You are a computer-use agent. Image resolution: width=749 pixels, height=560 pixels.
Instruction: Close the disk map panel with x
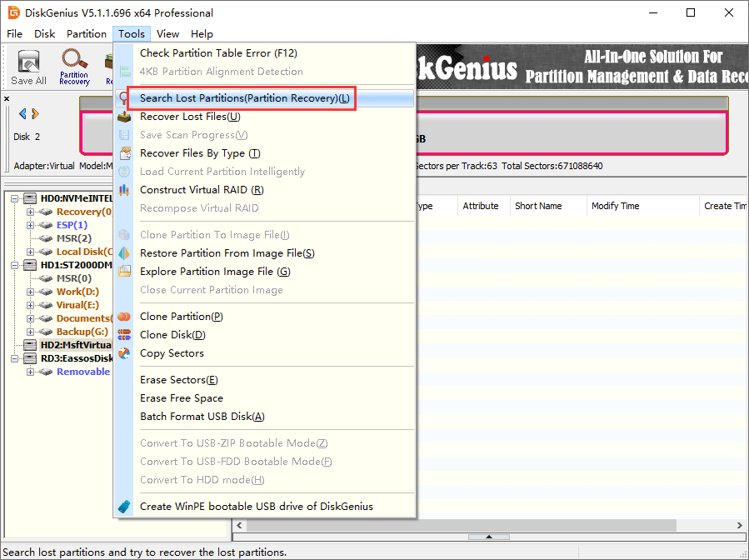[x=7, y=98]
